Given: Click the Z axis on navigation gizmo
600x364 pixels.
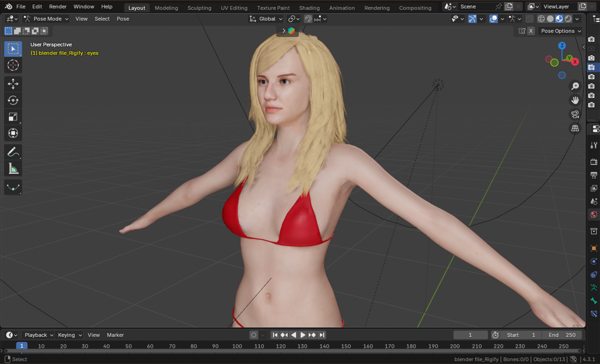Looking at the screenshot, I should 562,46.
